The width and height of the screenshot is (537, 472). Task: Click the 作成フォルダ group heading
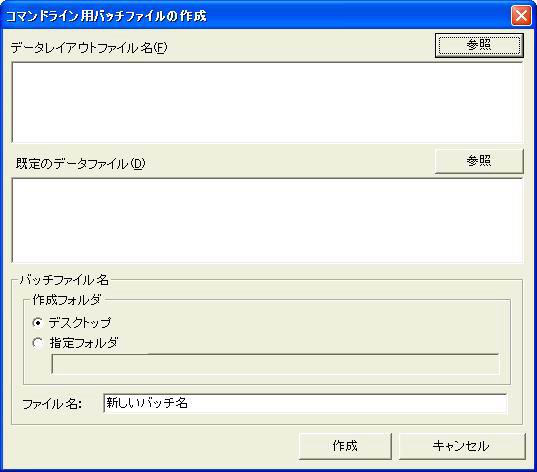coord(67,300)
